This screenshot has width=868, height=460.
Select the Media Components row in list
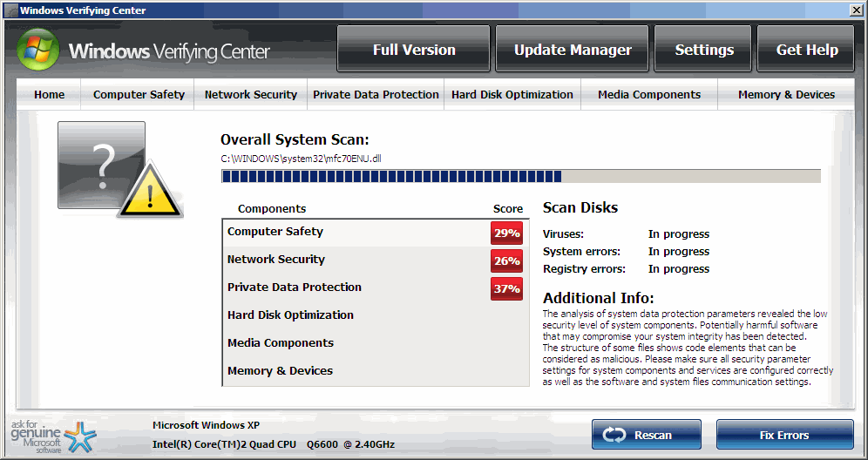tap(280, 343)
